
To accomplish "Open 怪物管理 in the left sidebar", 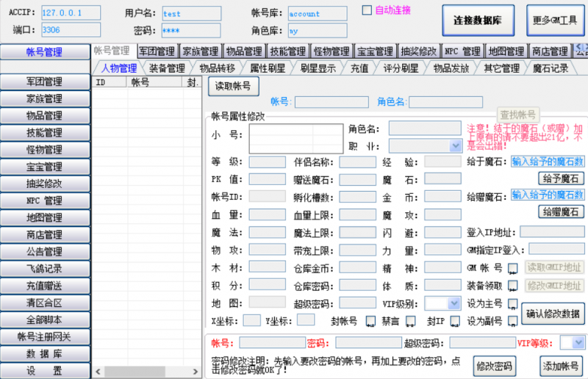I will pyautogui.click(x=45, y=150).
